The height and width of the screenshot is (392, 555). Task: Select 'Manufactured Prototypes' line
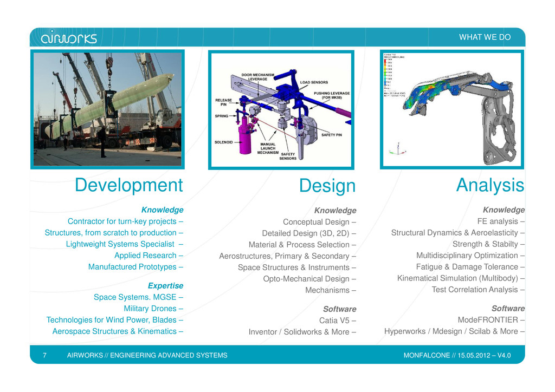pos(135,267)
